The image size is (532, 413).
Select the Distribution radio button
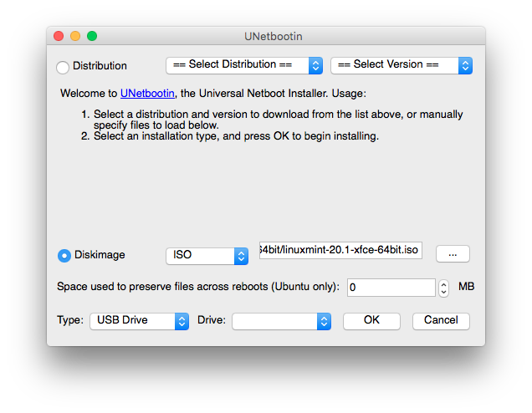(63, 67)
